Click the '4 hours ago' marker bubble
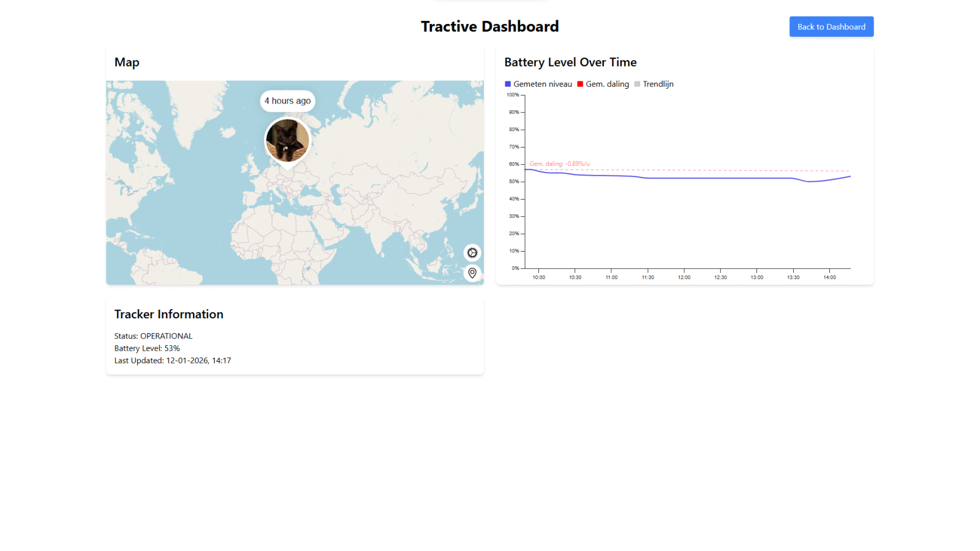 point(287,100)
